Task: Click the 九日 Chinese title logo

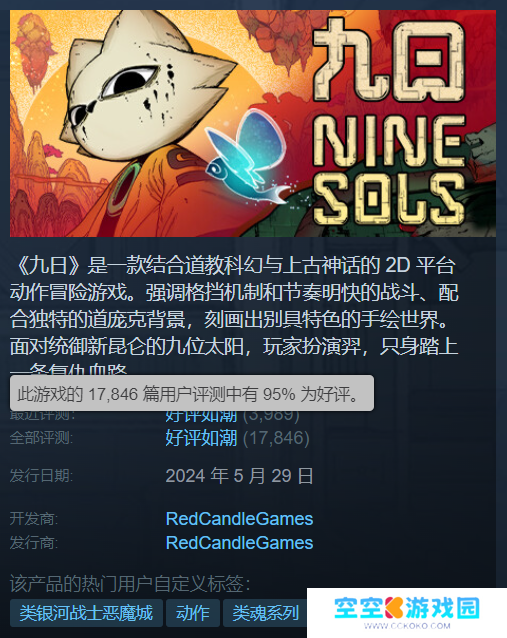Action: click(389, 59)
